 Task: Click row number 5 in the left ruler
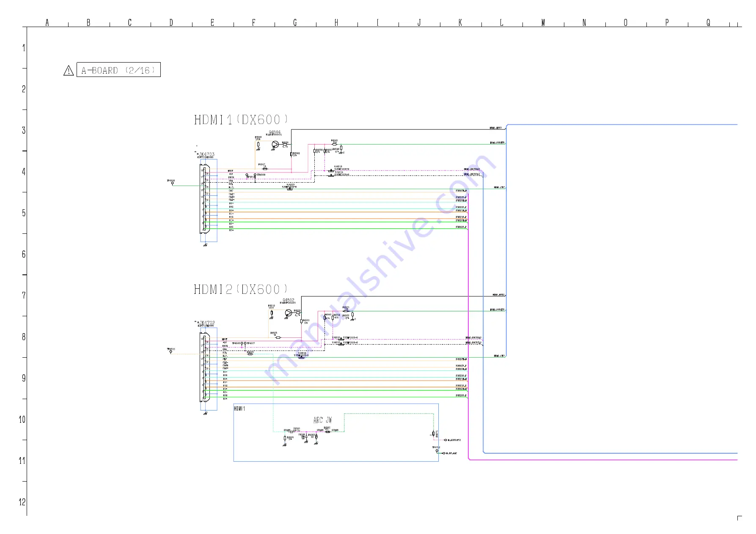(x=24, y=213)
